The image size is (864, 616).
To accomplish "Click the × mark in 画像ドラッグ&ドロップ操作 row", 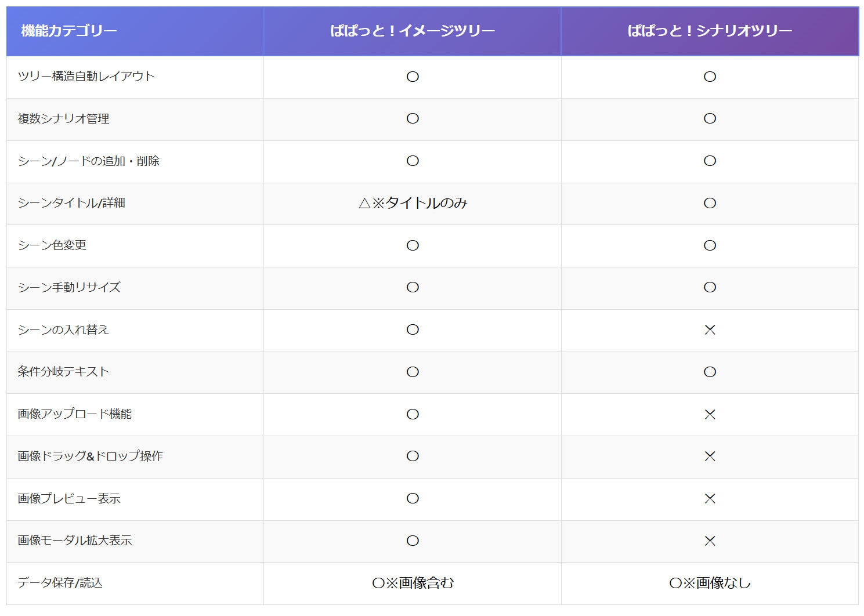I will [x=709, y=456].
